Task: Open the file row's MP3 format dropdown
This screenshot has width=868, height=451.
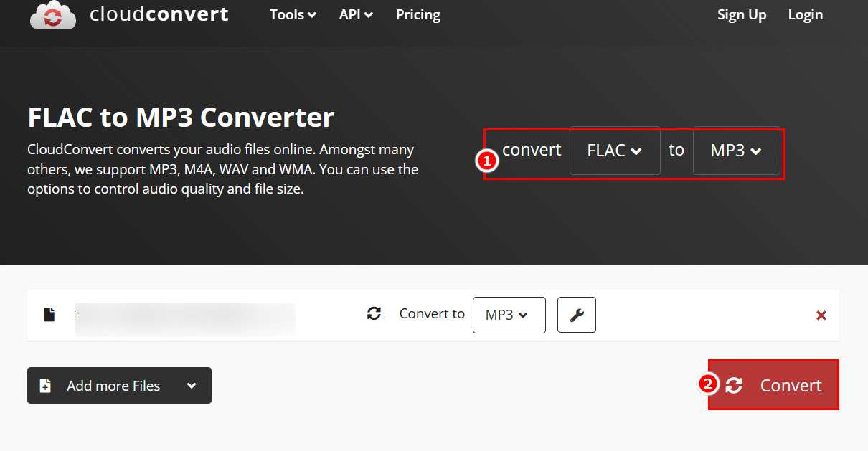Action: tap(509, 315)
